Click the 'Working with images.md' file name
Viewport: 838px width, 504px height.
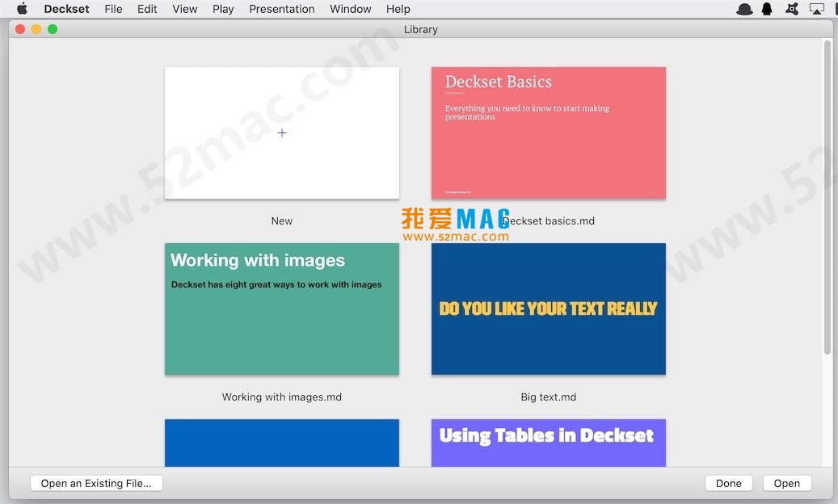(282, 397)
